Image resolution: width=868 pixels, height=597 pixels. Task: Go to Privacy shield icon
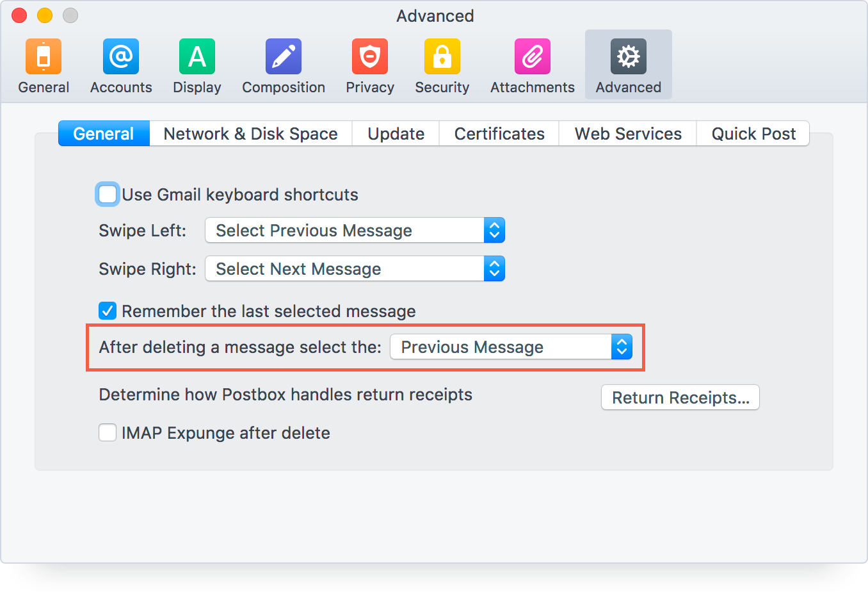370,57
